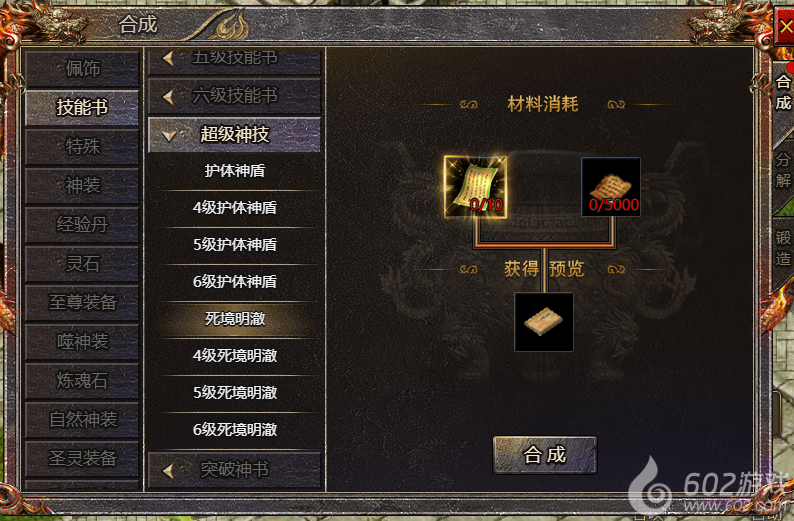Open the 佩饰 category tab
The width and height of the screenshot is (794, 521).
tap(82, 68)
